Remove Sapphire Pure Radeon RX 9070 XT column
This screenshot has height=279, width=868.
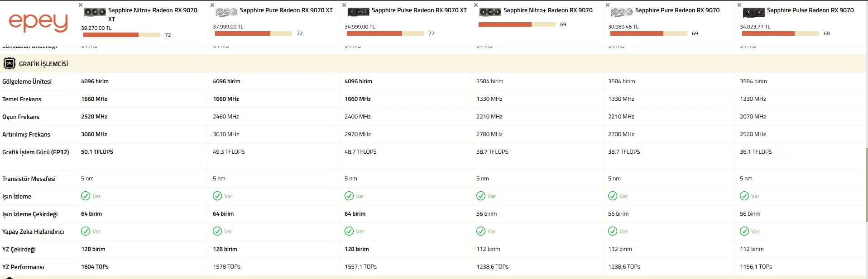click(212, 5)
